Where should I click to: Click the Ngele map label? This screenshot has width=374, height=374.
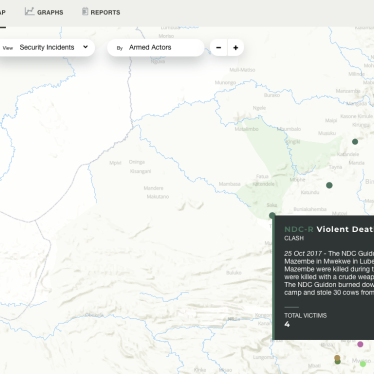pos(259,108)
